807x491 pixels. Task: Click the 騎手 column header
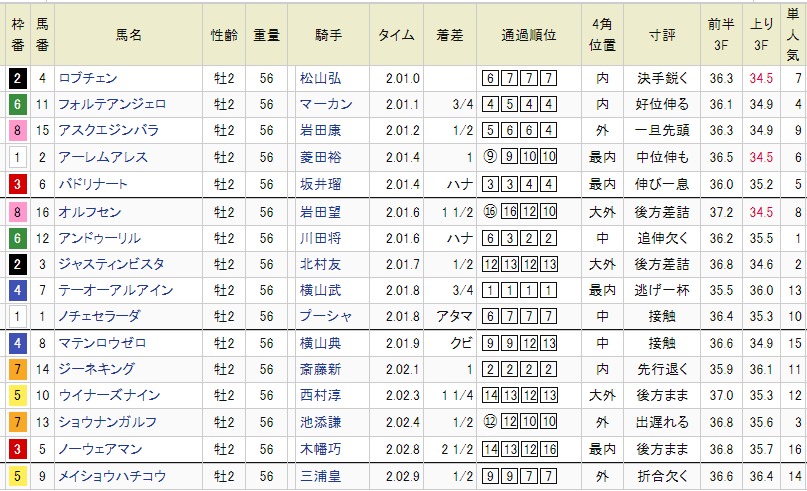coord(328,34)
